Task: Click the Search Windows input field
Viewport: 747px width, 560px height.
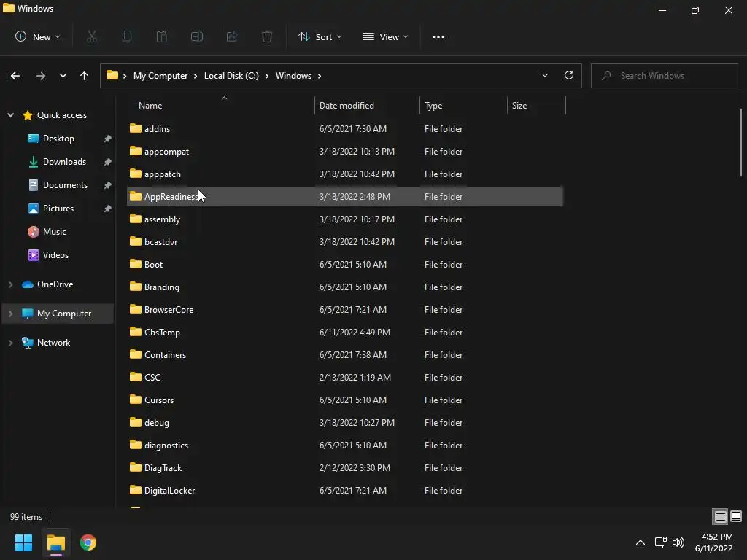Action: coord(664,76)
